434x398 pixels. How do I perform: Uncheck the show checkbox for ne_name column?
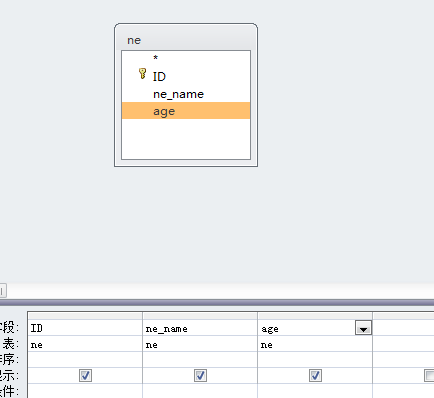tap(200, 376)
